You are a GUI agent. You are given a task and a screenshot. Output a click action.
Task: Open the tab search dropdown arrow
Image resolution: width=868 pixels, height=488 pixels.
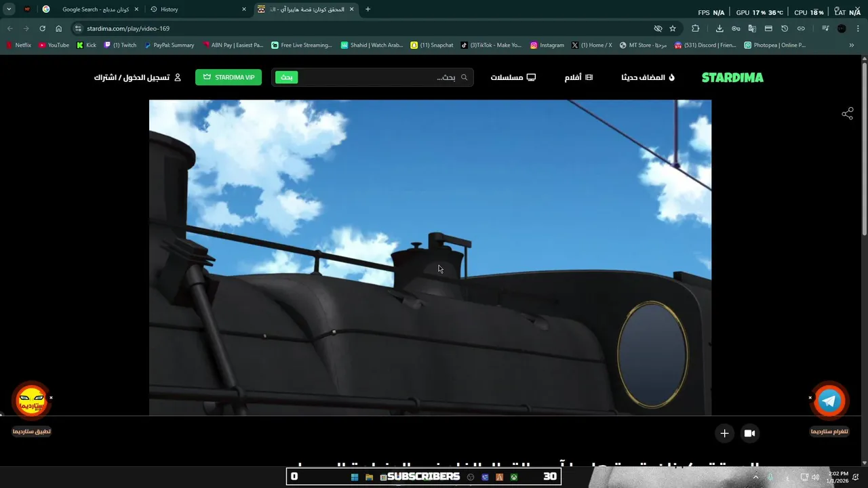point(9,9)
